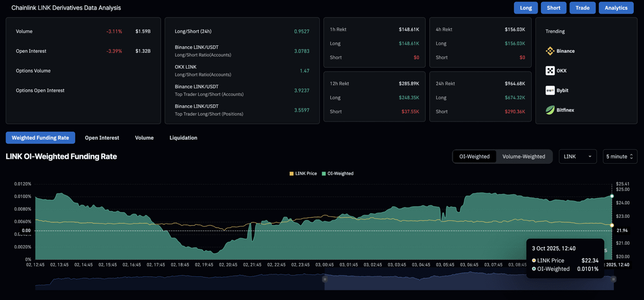The image size is (644, 300).
Task: Switch to Volume-Weighted funding rate
Action: 524,157
